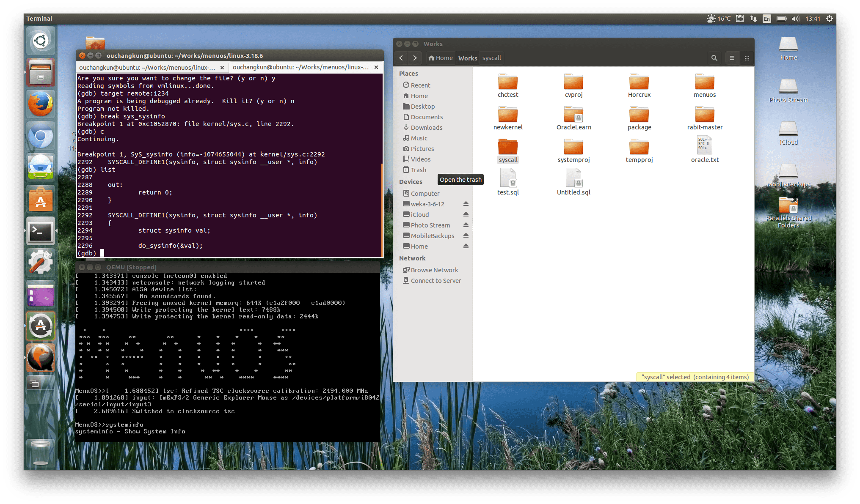860x504 pixels.
Task: Open Firefox from the launcher
Action: [x=41, y=104]
